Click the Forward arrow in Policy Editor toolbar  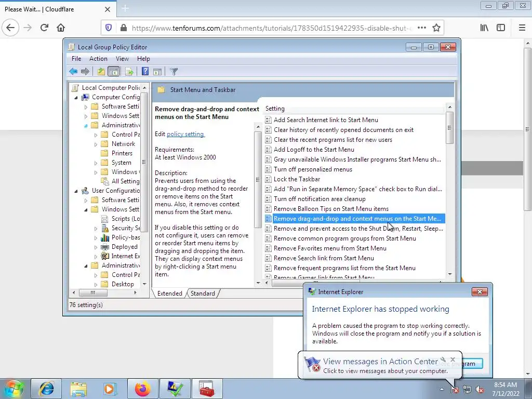[85, 71]
